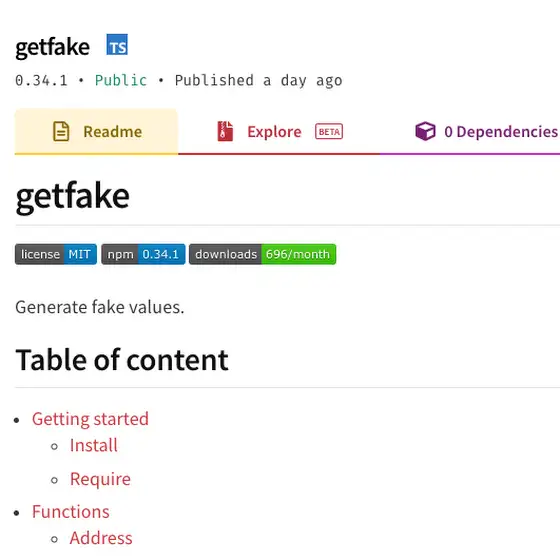Switch to the Explore tab
This screenshot has width=560, height=560.
pos(279,132)
